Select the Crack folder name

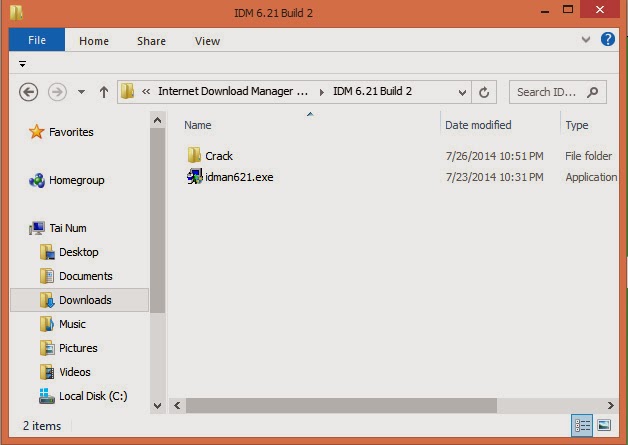click(x=219, y=156)
